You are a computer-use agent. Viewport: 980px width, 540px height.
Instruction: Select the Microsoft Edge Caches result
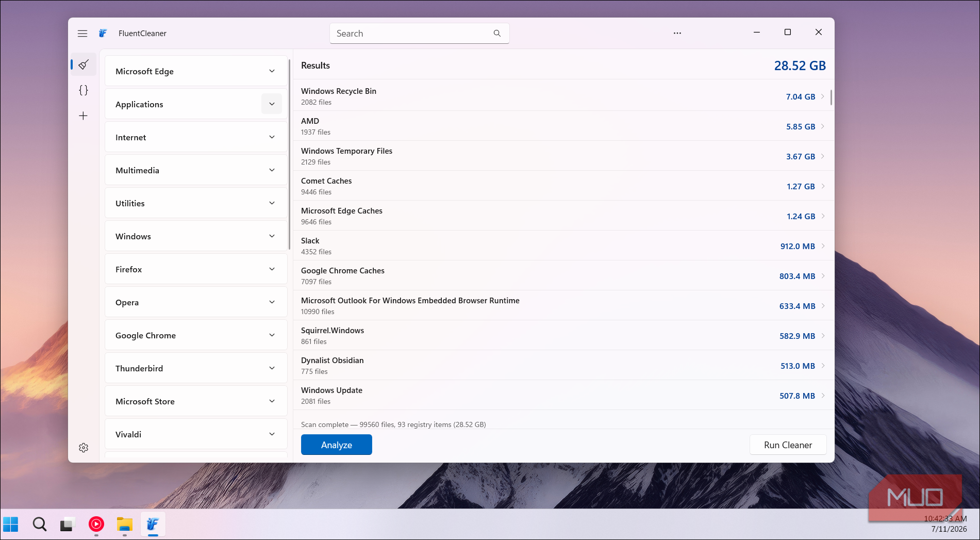563,216
